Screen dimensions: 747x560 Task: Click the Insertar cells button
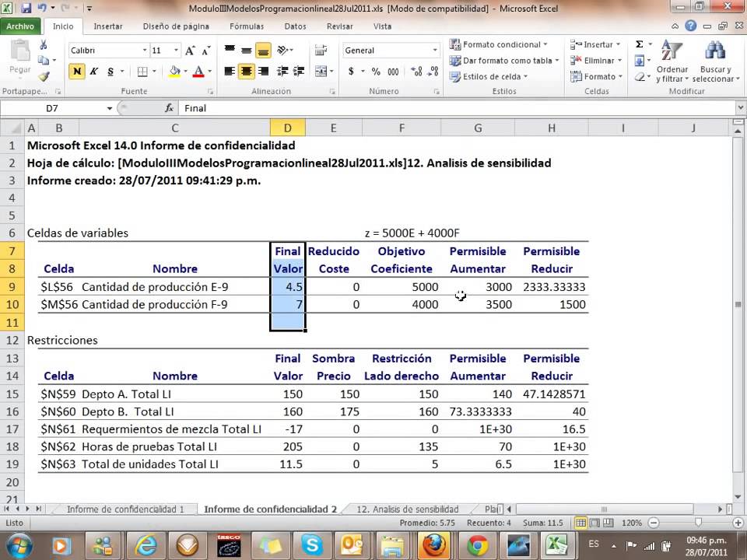pyautogui.click(x=595, y=44)
